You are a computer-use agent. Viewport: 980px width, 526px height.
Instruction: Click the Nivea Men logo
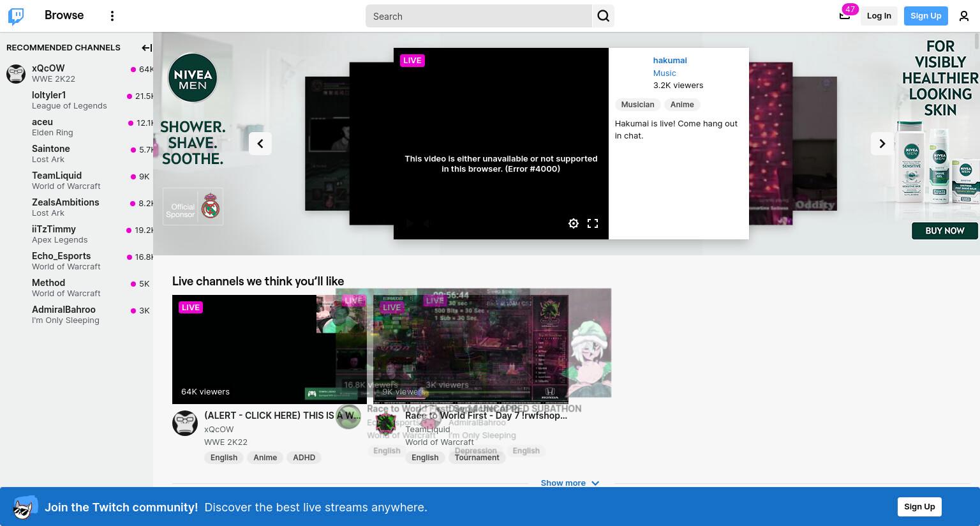click(193, 78)
